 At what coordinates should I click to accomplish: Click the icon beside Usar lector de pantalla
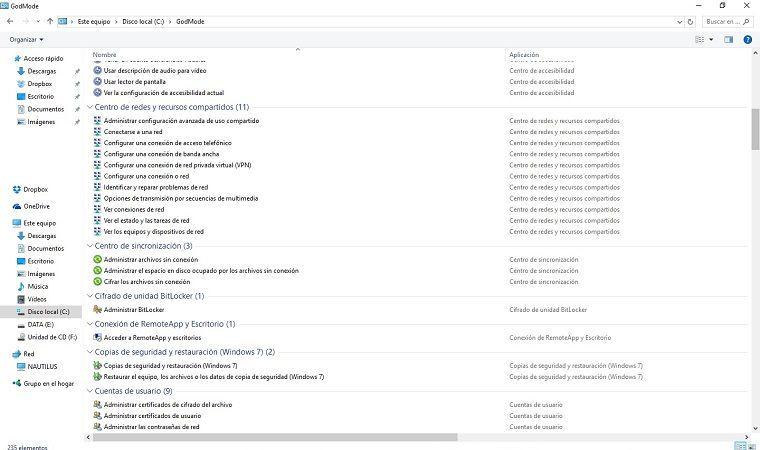tap(97, 81)
